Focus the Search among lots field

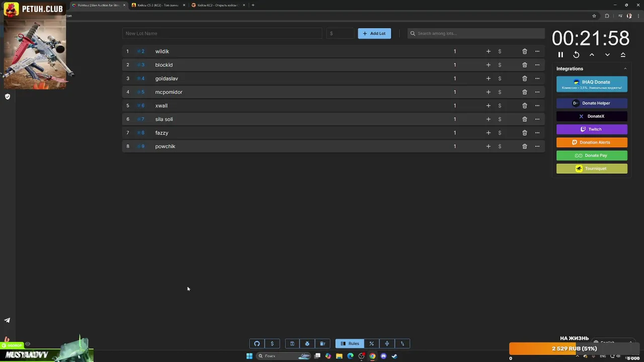tap(476, 33)
